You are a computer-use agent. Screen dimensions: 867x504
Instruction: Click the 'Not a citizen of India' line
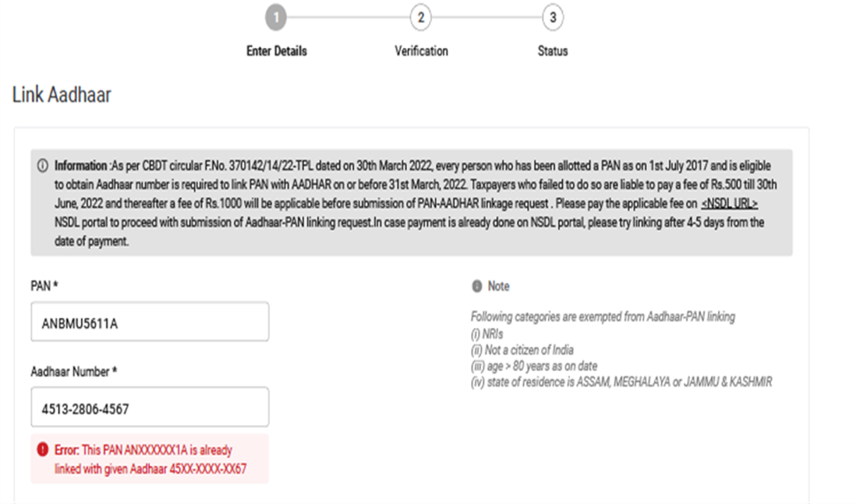click(x=522, y=350)
